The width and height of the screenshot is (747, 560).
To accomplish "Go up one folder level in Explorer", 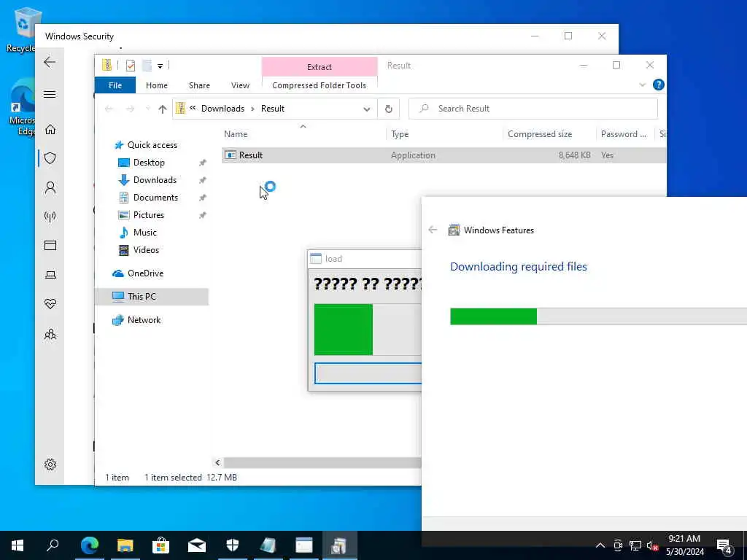I will click(x=163, y=109).
